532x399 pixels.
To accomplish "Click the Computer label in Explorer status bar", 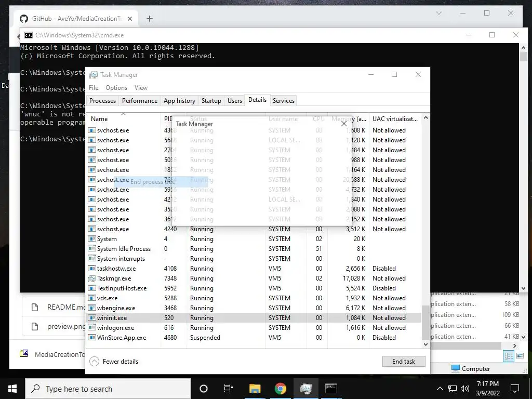I will 476,368.
